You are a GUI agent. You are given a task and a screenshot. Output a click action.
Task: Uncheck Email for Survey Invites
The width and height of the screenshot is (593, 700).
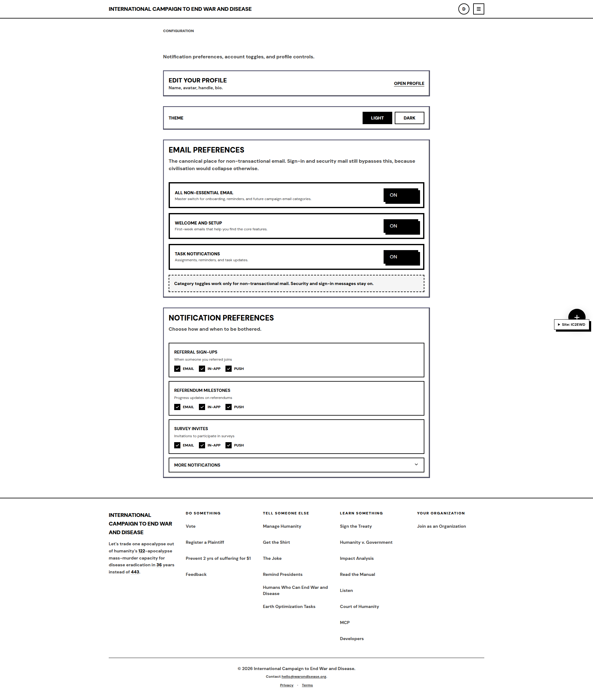(x=177, y=445)
